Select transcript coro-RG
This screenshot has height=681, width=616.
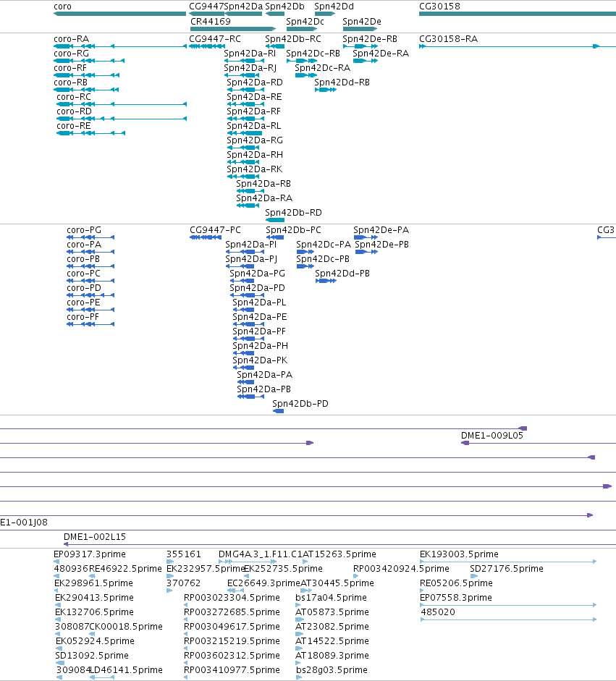(89, 61)
